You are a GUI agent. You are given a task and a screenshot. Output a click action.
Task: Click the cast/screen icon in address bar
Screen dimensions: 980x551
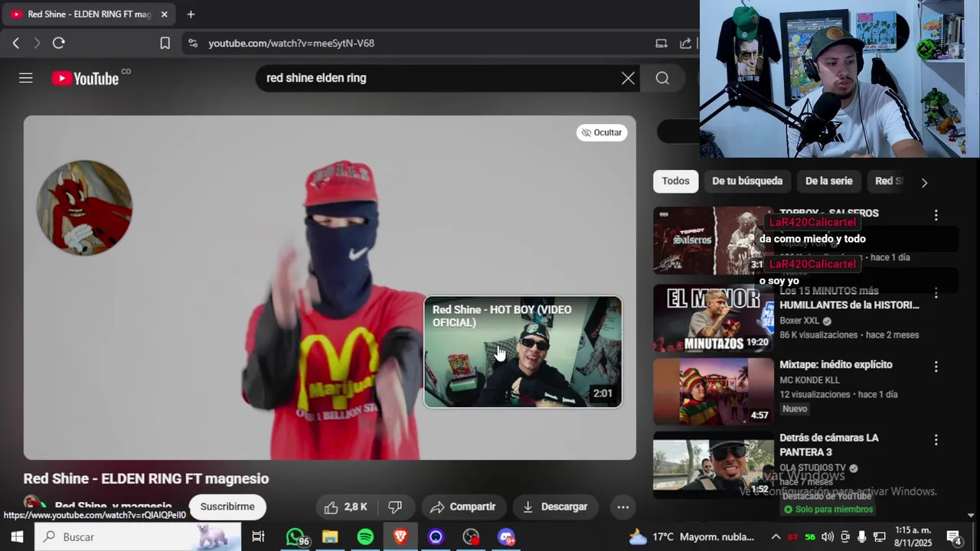coord(661,43)
